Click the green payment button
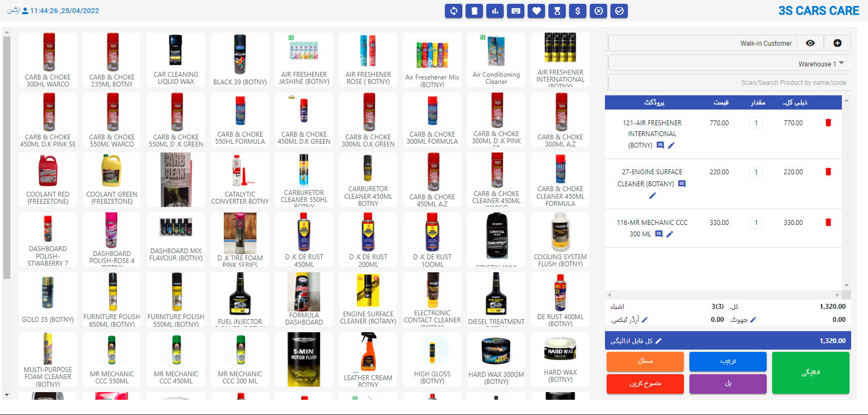The width and height of the screenshot is (868, 415). point(810,373)
